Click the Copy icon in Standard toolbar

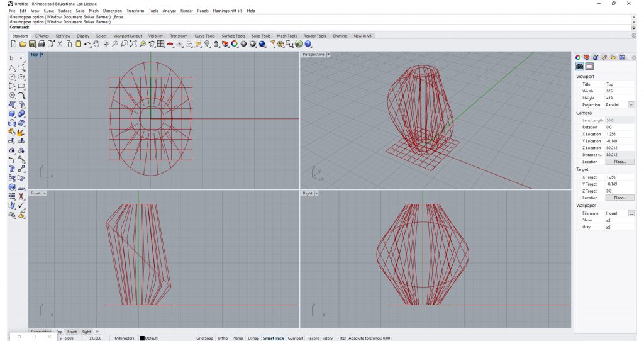pos(69,44)
